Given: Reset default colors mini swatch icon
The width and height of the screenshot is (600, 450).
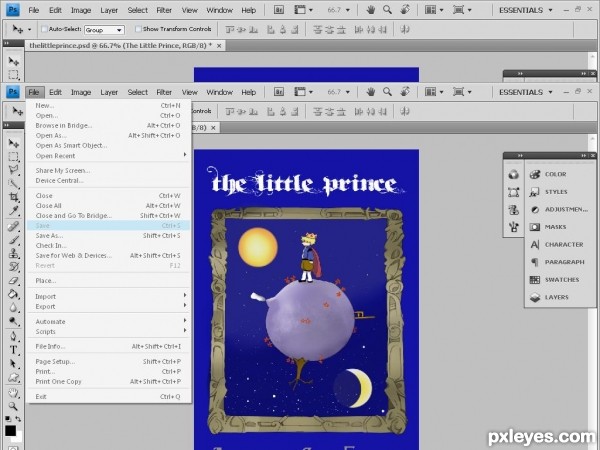Looking at the screenshot, I should [8, 419].
